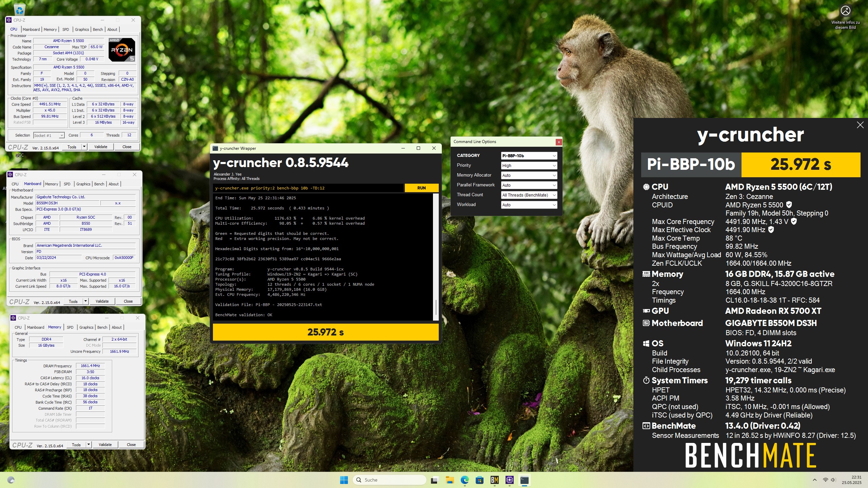Click Validate in the top CPU-Z window
This screenshot has width=868, height=488.
[x=101, y=147]
